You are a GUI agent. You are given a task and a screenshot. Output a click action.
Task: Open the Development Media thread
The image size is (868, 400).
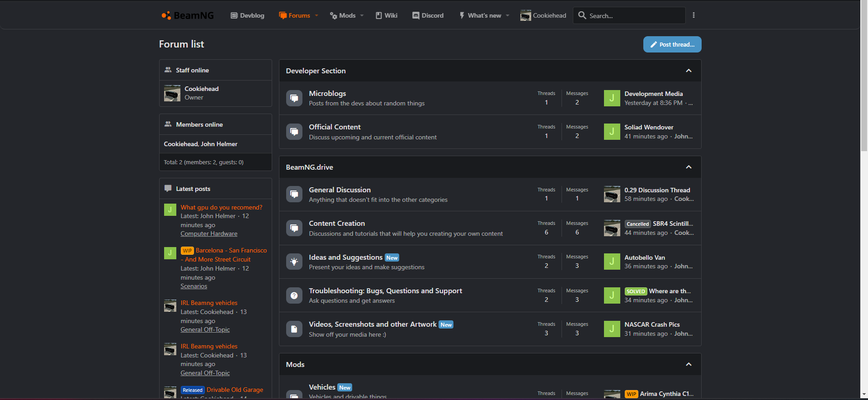pyautogui.click(x=653, y=94)
